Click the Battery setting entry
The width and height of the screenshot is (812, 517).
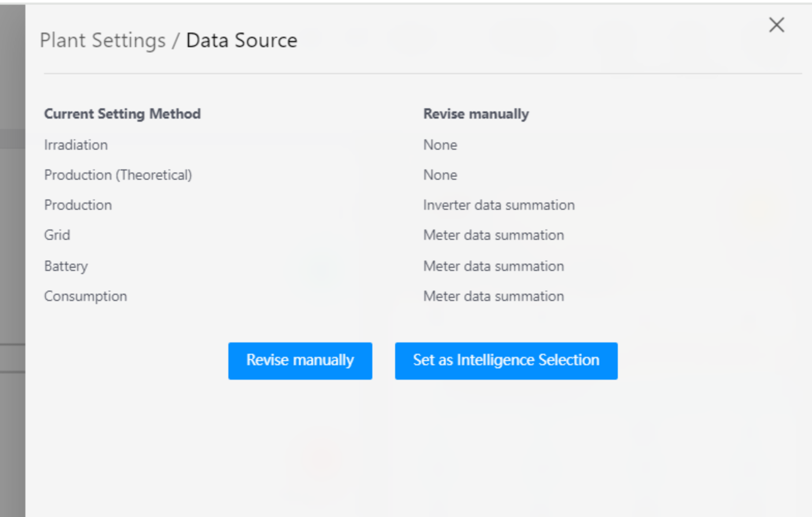pyautogui.click(x=66, y=266)
